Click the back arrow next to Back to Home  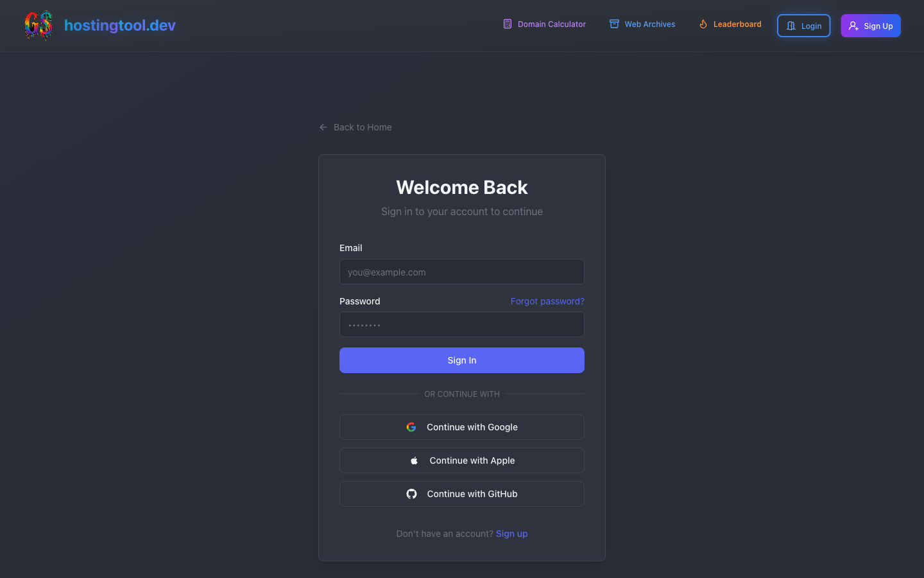pyautogui.click(x=323, y=127)
